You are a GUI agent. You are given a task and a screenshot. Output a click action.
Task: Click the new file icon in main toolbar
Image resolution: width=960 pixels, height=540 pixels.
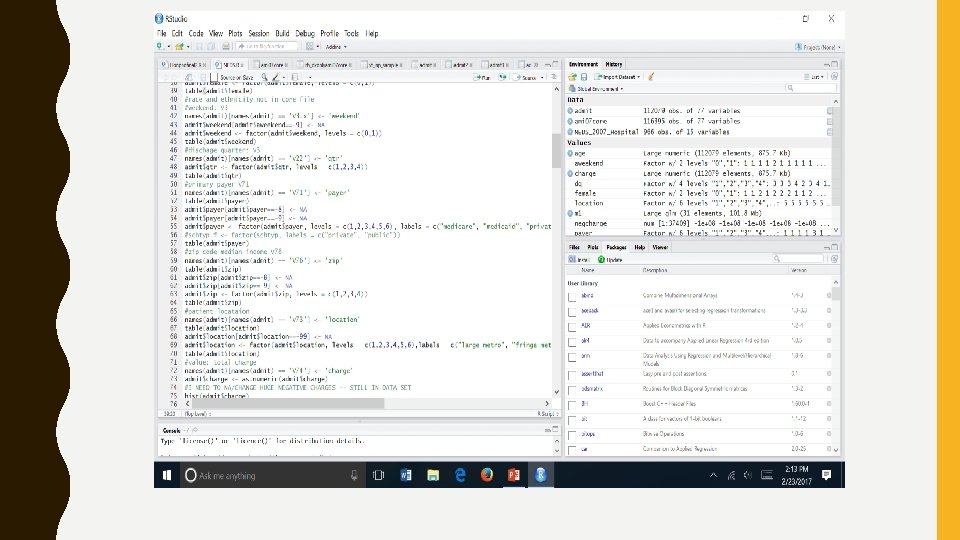(x=160, y=47)
